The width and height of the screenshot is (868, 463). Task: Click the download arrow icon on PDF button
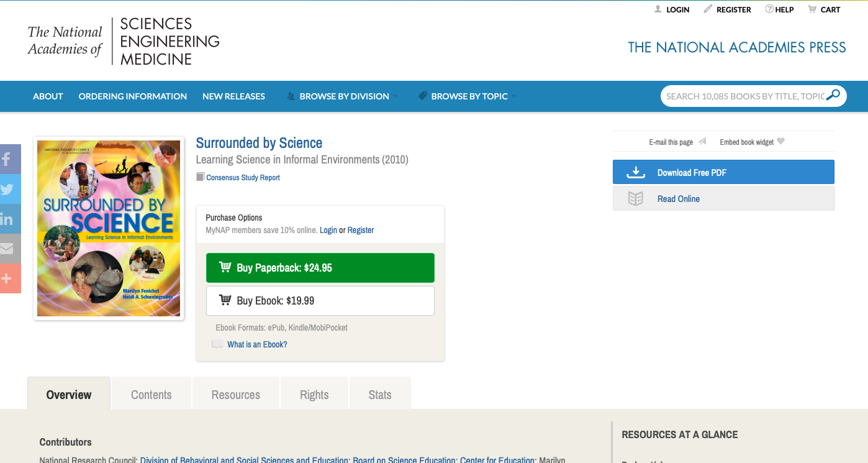pyautogui.click(x=636, y=172)
